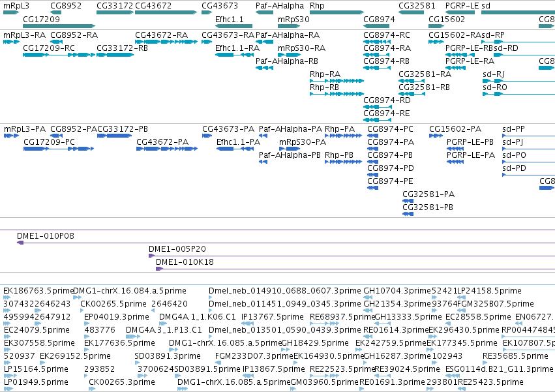Open the CG8974-RC transcript
This screenshot has height=392, width=555.
point(377,42)
